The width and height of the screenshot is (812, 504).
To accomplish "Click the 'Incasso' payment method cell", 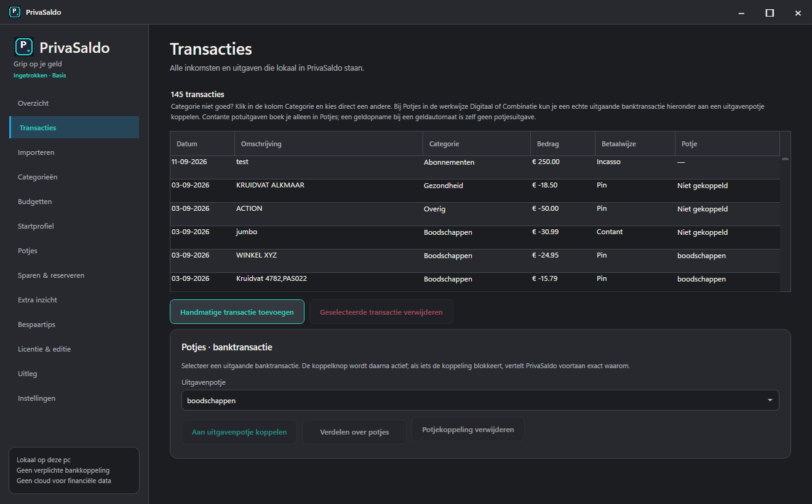I will tap(608, 162).
